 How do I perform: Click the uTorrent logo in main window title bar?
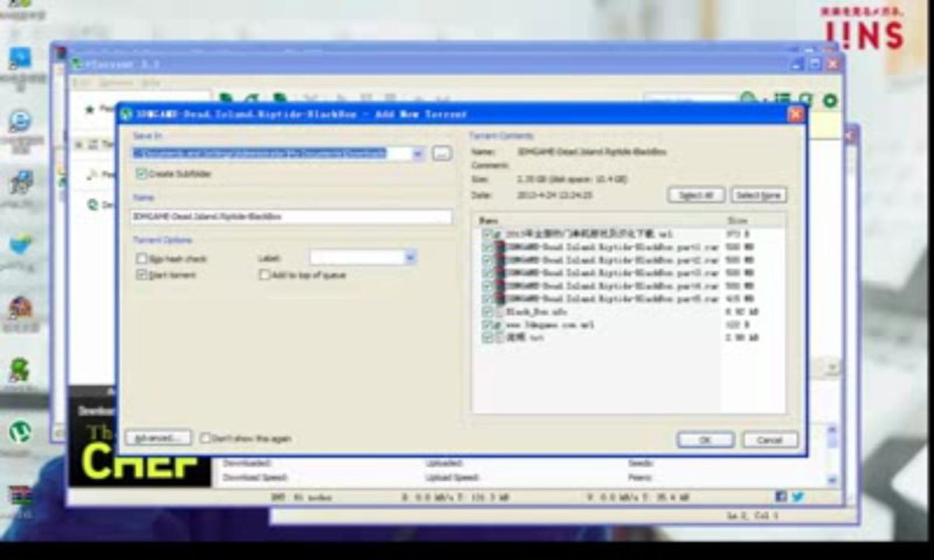click(78, 64)
